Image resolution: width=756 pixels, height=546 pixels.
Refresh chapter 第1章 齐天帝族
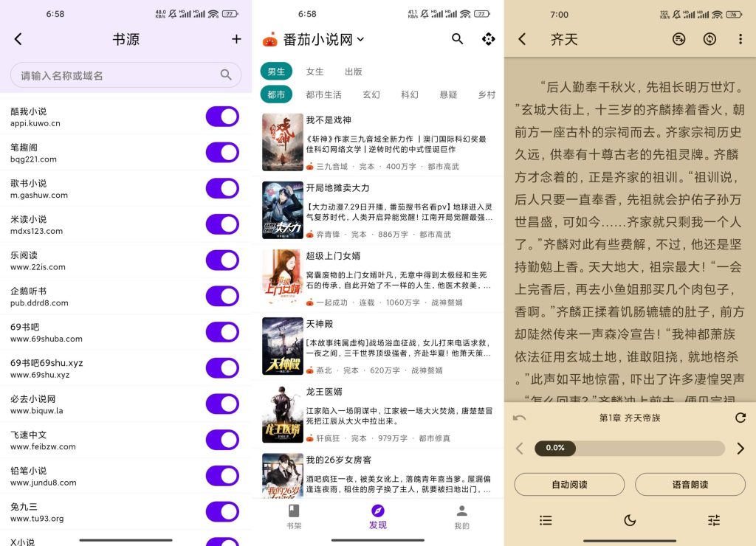pos(740,418)
